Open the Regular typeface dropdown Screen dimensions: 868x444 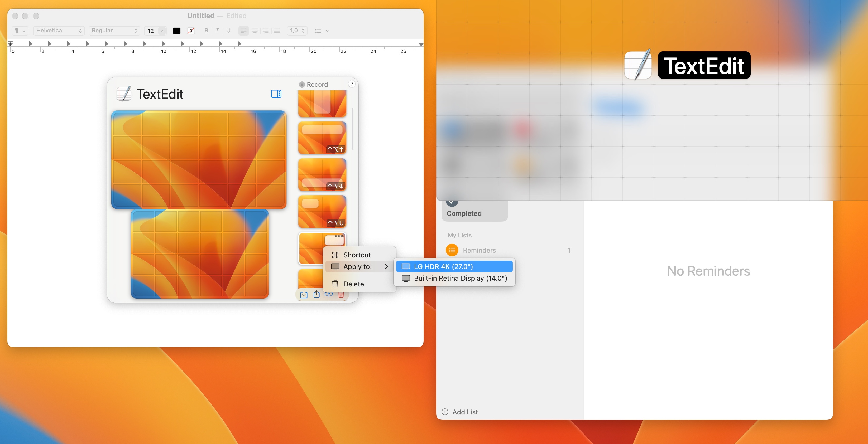114,31
